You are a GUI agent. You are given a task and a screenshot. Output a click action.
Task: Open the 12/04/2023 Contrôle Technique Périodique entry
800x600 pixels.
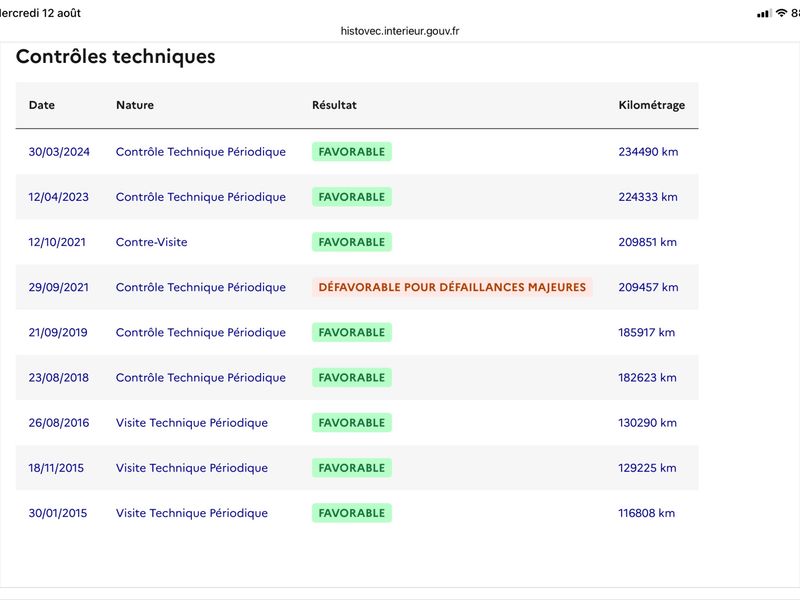[201, 197]
